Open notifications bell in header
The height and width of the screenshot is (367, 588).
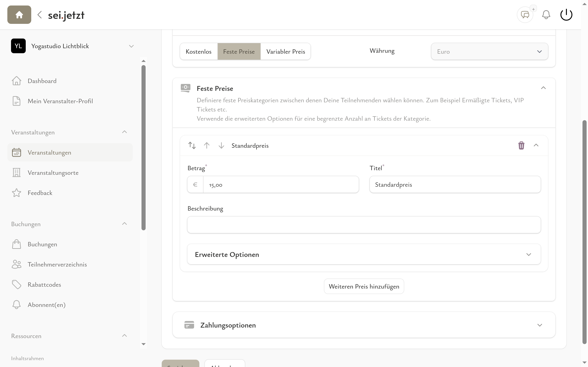[546, 15]
